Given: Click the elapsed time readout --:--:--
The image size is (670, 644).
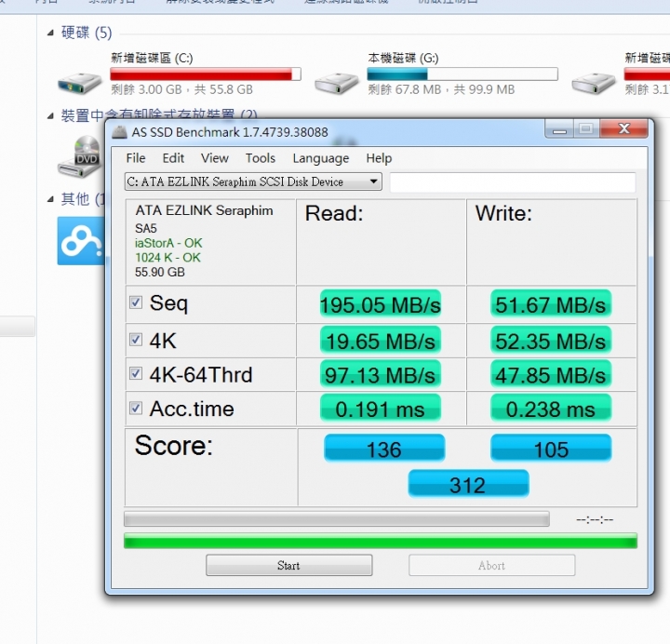Looking at the screenshot, I should tap(595, 519).
